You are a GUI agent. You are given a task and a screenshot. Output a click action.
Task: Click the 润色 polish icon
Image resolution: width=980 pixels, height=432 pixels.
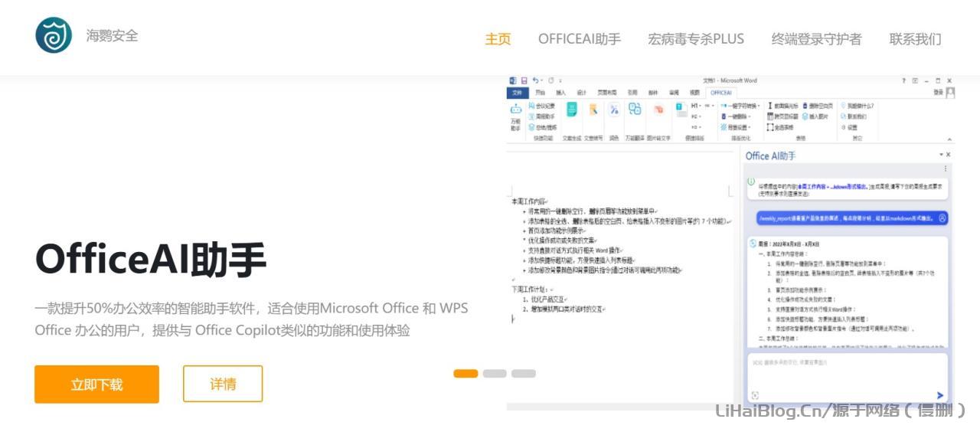614,110
